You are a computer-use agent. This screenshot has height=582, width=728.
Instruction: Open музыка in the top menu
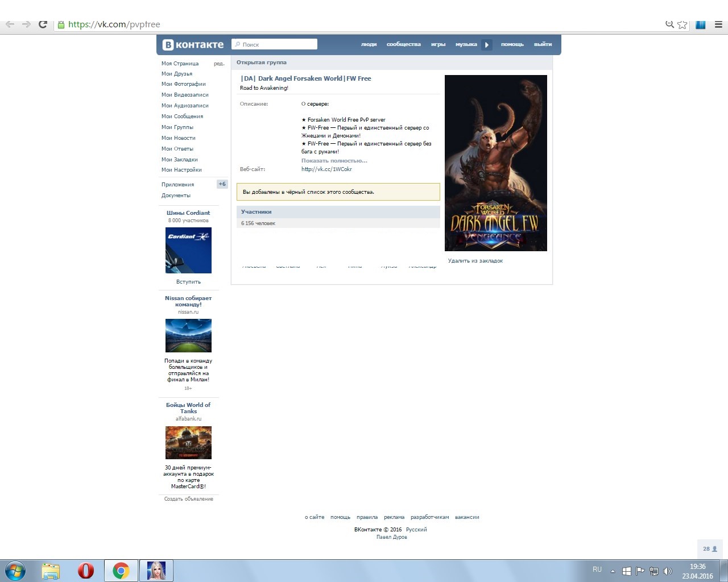(466, 44)
